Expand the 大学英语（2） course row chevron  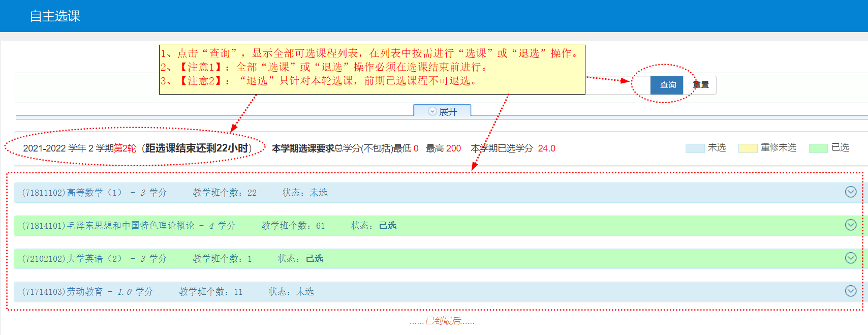(850, 258)
